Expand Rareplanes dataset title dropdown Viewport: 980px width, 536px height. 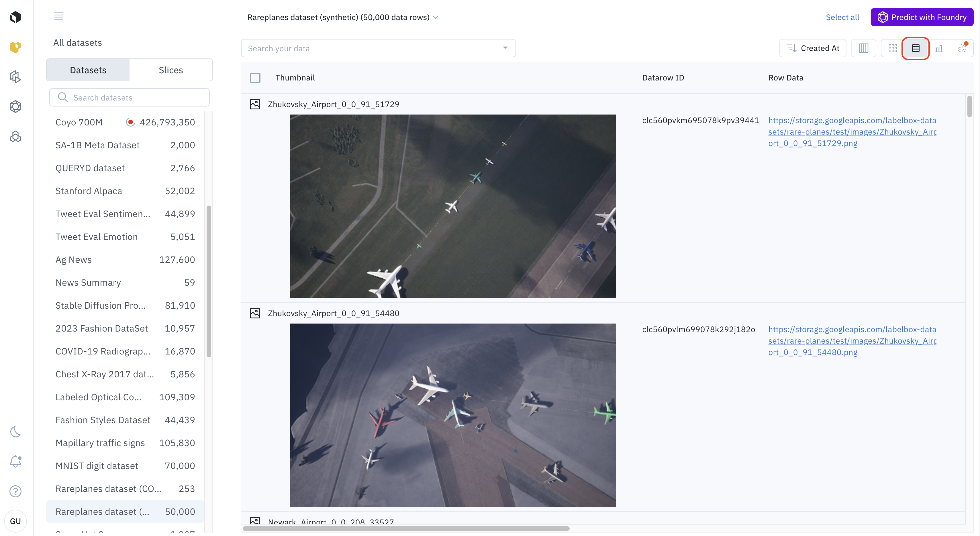click(x=436, y=17)
